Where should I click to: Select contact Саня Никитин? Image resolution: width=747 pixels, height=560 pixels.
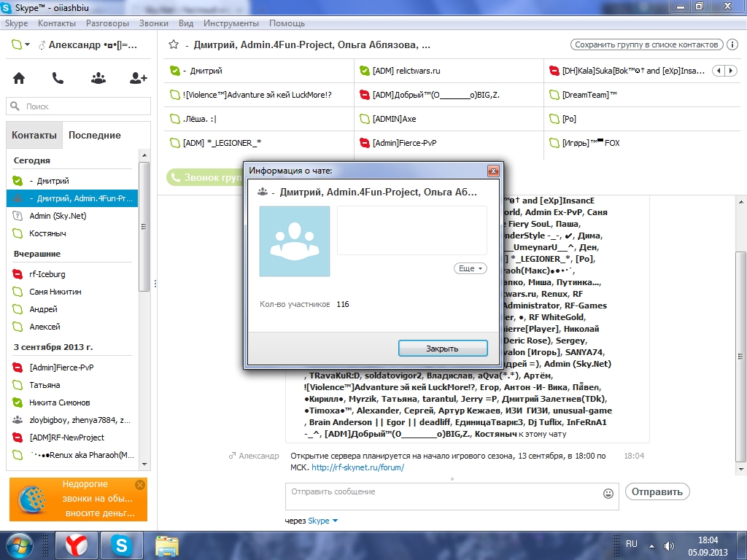tap(72, 292)
